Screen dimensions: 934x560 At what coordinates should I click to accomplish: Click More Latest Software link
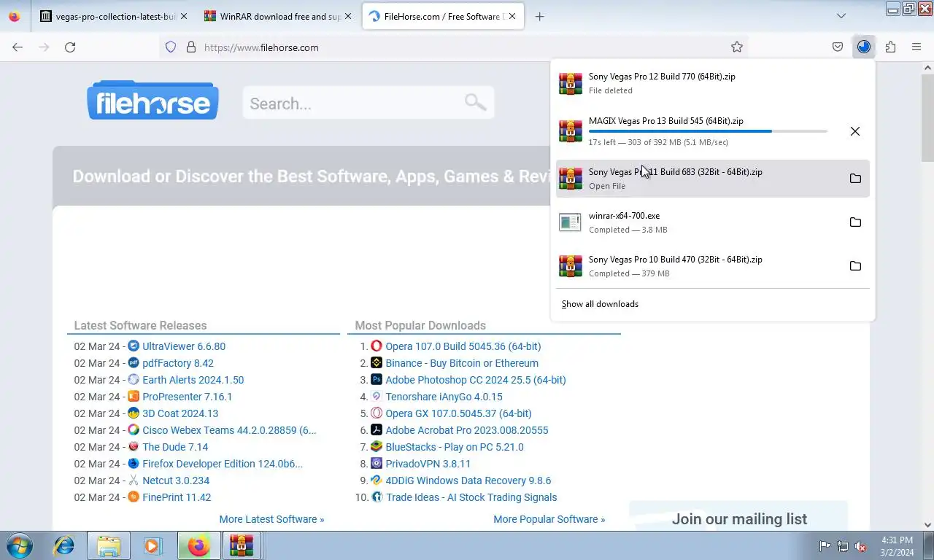[x=271, y=519]
